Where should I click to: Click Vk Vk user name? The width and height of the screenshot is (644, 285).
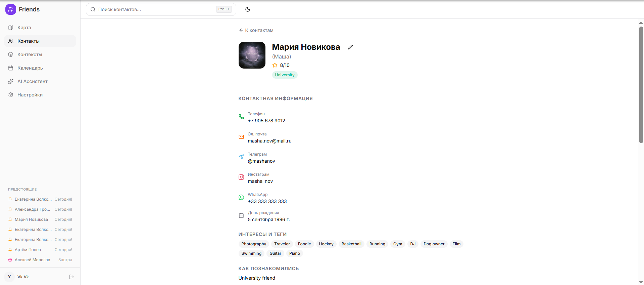point(23,277)
